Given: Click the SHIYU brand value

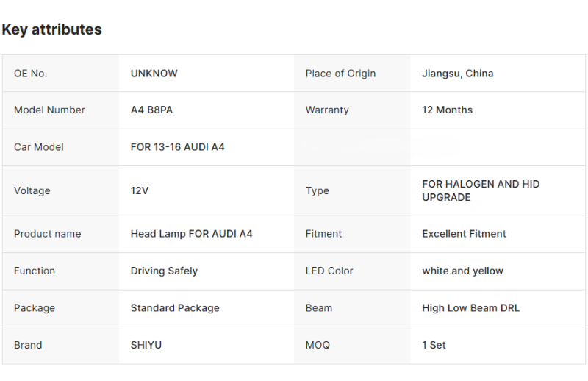Looking at the screenshot, I should [x=147, y=345].
